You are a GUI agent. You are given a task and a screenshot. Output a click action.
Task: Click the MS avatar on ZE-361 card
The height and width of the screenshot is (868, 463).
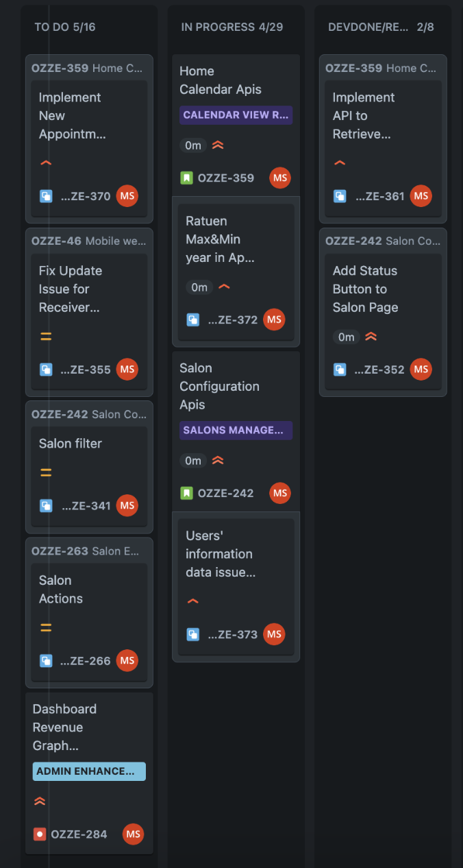[421, 196]
